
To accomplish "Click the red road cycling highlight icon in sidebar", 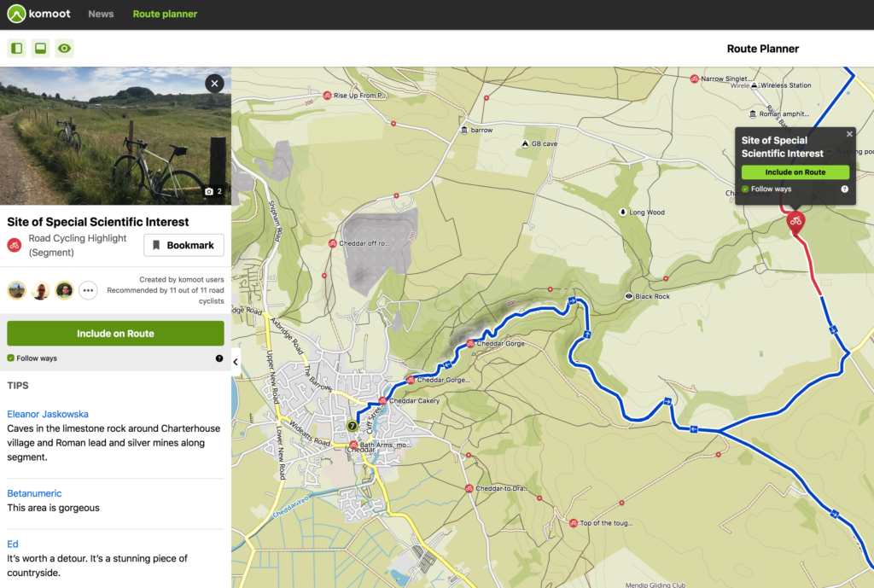I will click(15, 245).
